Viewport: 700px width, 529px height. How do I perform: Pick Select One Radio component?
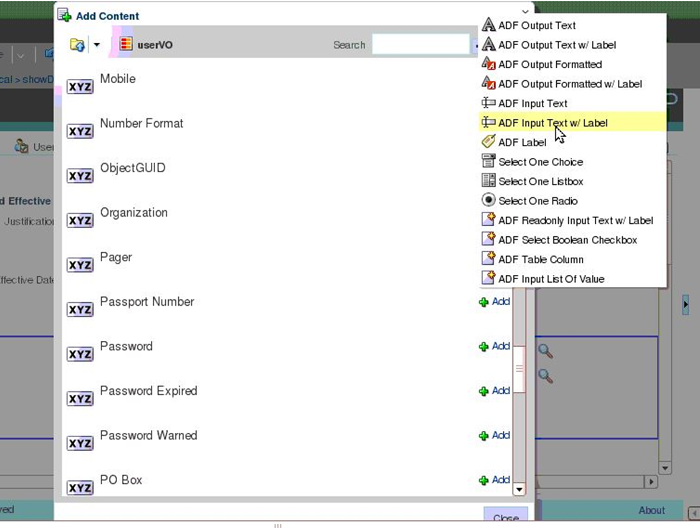[573, 201]
